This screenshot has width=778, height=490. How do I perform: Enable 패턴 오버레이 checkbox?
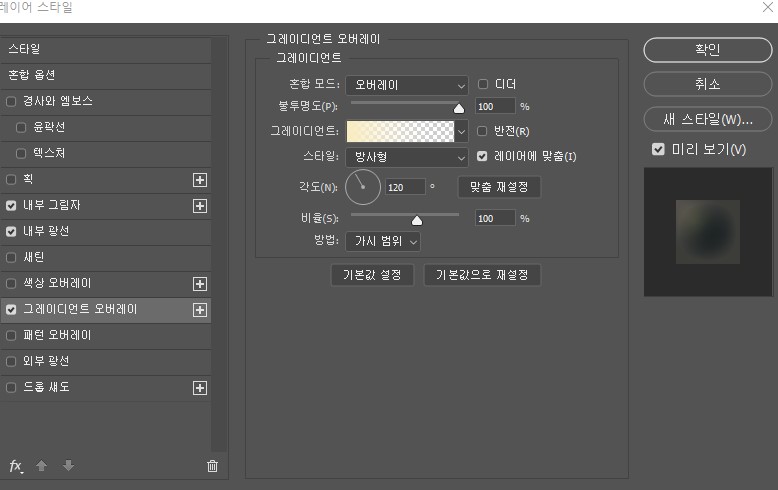pyautogui.click(x=11, y=336)
